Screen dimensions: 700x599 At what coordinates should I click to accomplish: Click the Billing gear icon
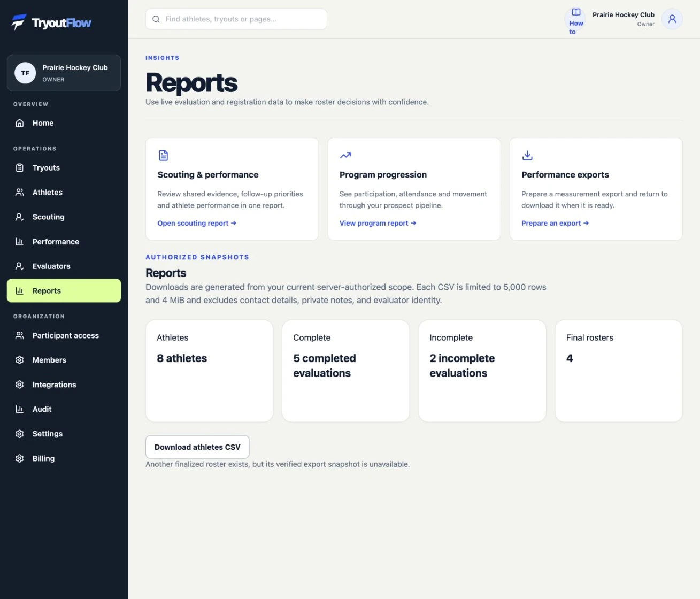click(20, 459)
